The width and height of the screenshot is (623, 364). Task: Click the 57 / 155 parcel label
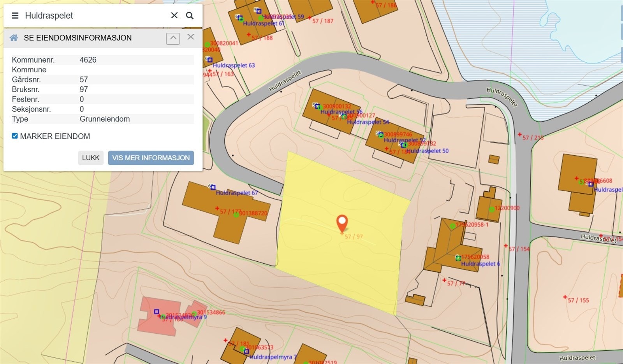pyautogui.click(x=578, y=300)
